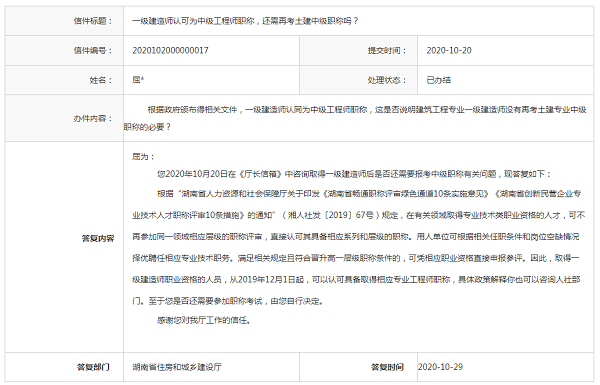Select the reply date 2020-10-29
Screen dimensions: 600x385
coord(440,367)
